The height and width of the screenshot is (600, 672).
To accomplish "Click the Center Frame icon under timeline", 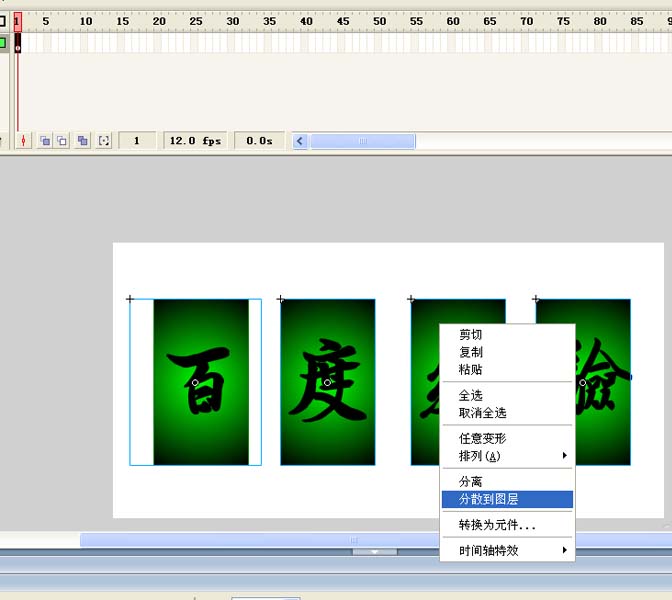I will coord(24,141).
